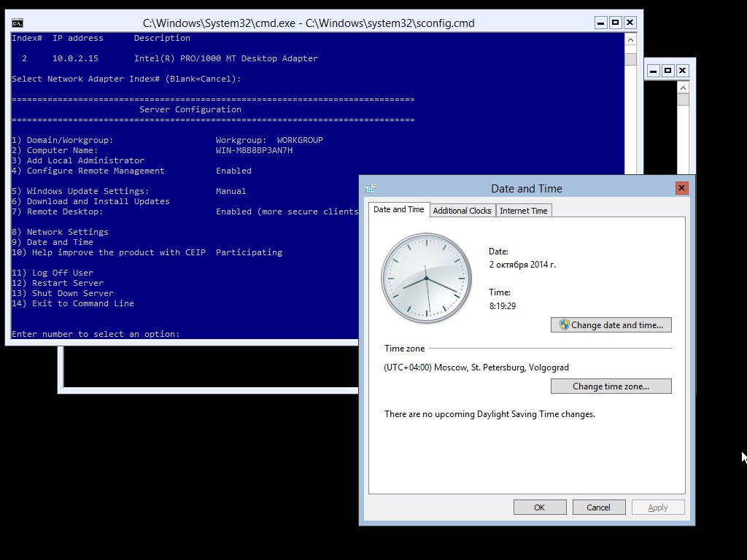Click IP address '10.0.2.15'
The image size is (747, 560).
click(x=75, y=58)
